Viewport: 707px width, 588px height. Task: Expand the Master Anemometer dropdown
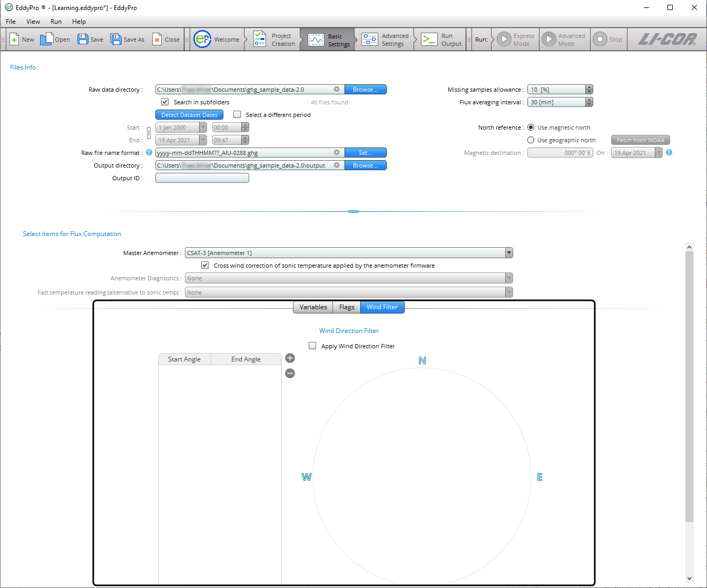(x=509, y=253)
